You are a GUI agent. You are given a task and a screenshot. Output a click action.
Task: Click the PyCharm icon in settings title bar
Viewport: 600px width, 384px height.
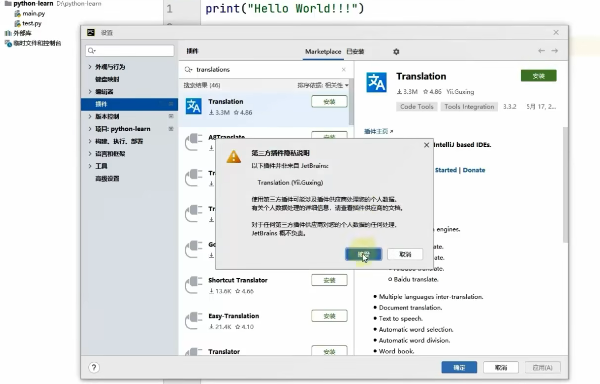(91, 33)
